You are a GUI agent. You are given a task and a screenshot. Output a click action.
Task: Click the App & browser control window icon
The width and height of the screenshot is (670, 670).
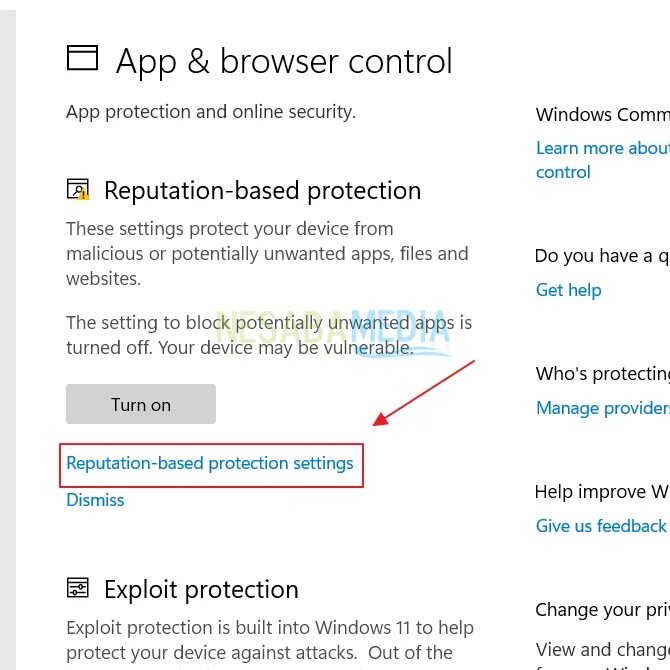pos(83,58)
